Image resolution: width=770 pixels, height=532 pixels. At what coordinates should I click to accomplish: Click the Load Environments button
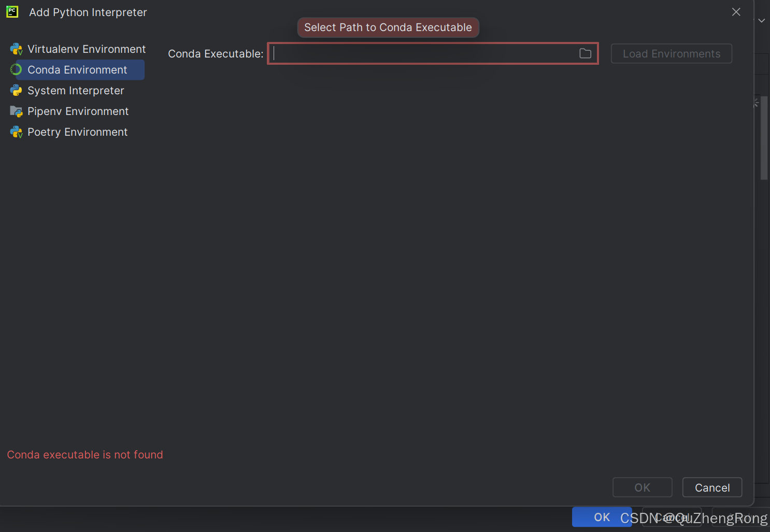(x=671, y=53)
